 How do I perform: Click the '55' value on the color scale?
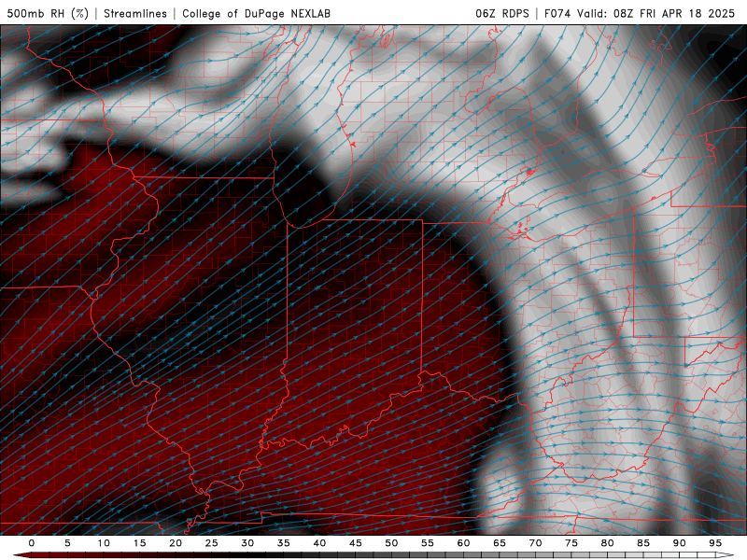[x=428, y=543]
